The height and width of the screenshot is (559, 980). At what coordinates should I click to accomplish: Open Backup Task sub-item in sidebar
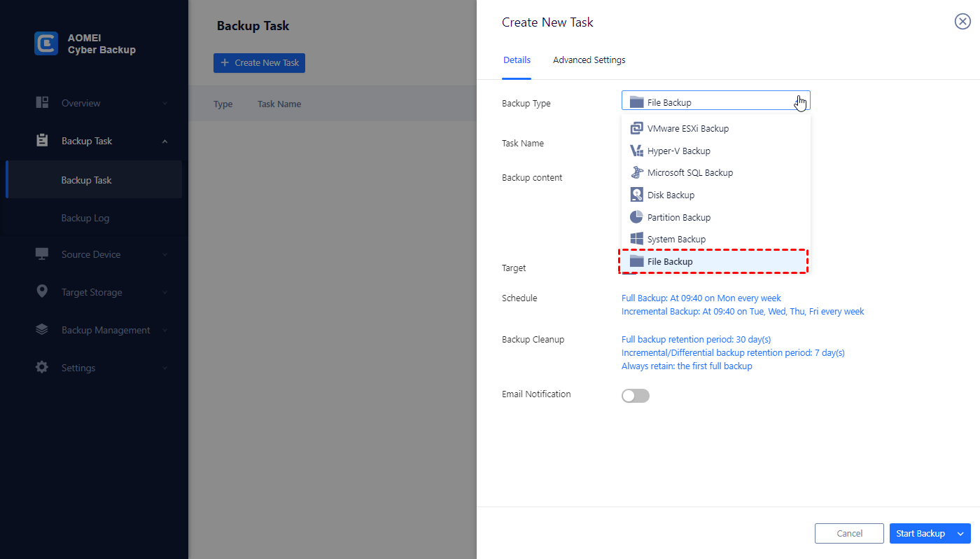94,180
